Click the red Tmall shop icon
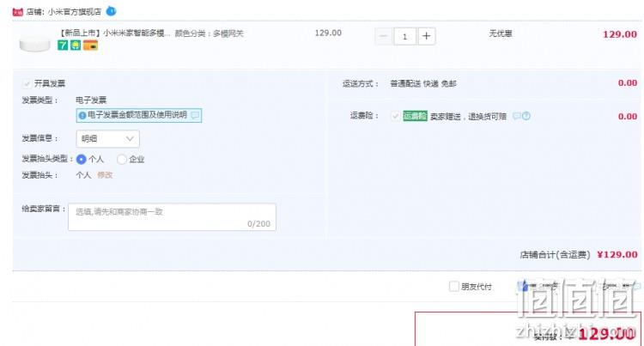The image size is (644, 346). [17, 12]
